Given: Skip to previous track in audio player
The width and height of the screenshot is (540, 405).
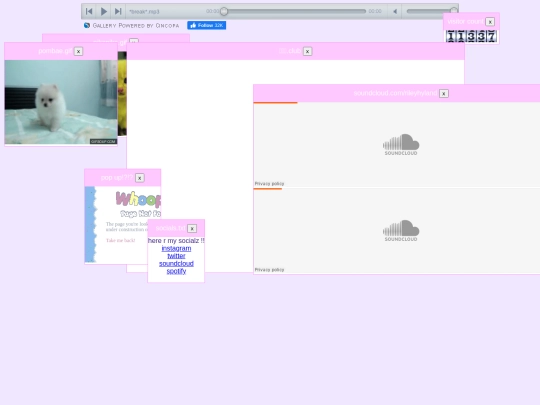Looking at the screenshot, I should tap(89, 11).
